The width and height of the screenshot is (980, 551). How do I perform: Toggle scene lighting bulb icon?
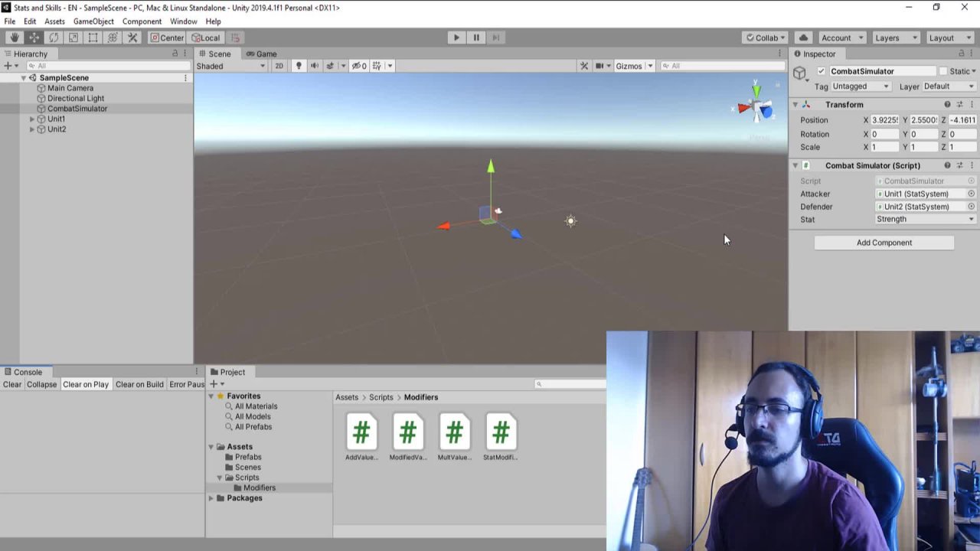click(299, 66)
